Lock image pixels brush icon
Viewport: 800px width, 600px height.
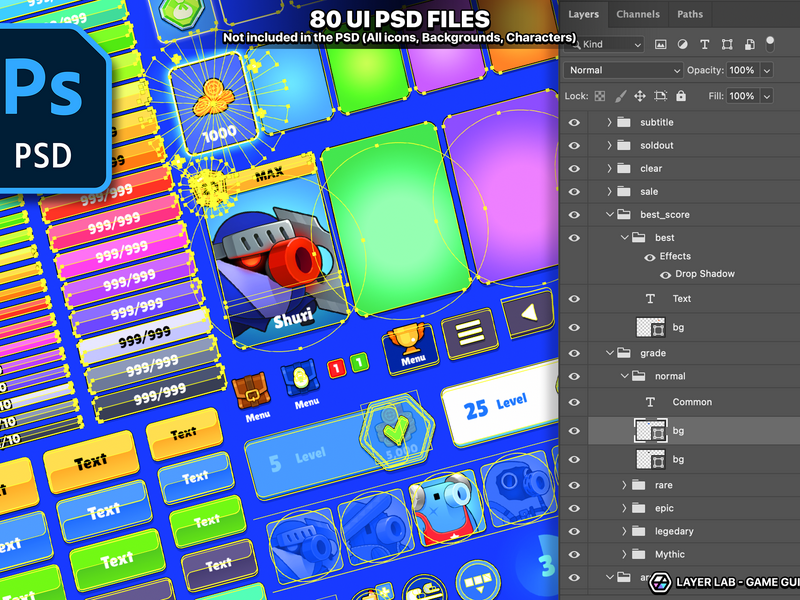(x=620, y=96)
